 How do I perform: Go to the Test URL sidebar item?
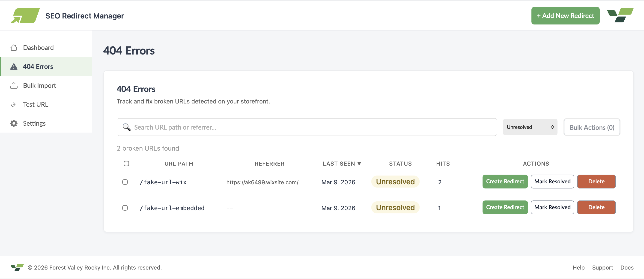click(36, 104)
